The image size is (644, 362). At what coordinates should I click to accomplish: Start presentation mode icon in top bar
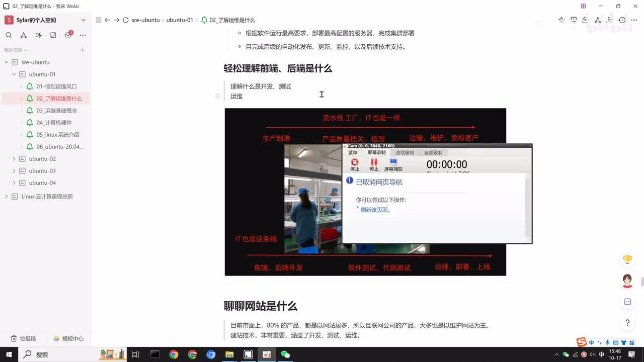point(574,20)
